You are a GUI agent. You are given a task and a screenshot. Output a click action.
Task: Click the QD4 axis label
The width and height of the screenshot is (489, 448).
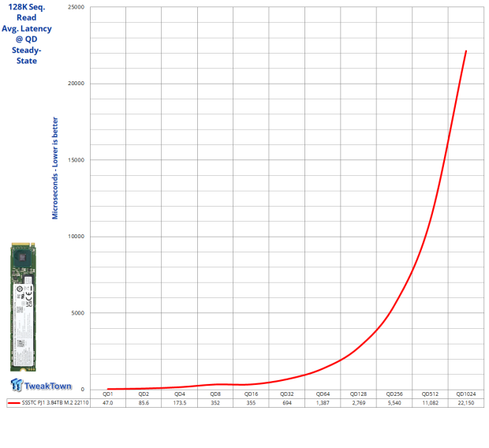(x=180, y=394)
